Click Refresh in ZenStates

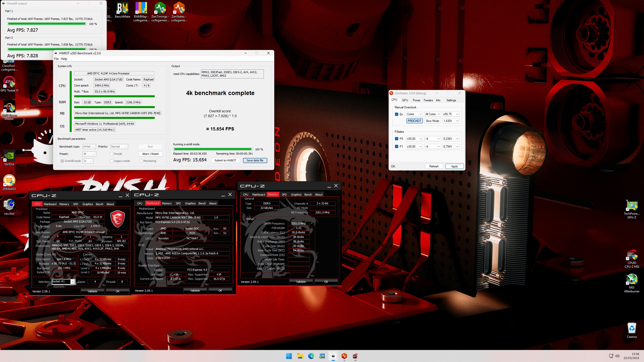point(434,166)
